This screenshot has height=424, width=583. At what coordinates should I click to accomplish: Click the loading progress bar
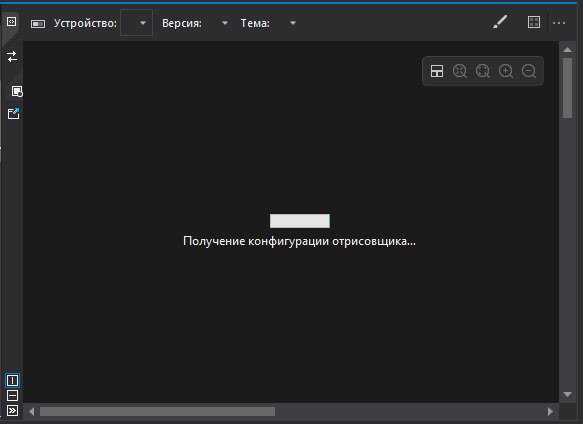click(x=300, y=221)
